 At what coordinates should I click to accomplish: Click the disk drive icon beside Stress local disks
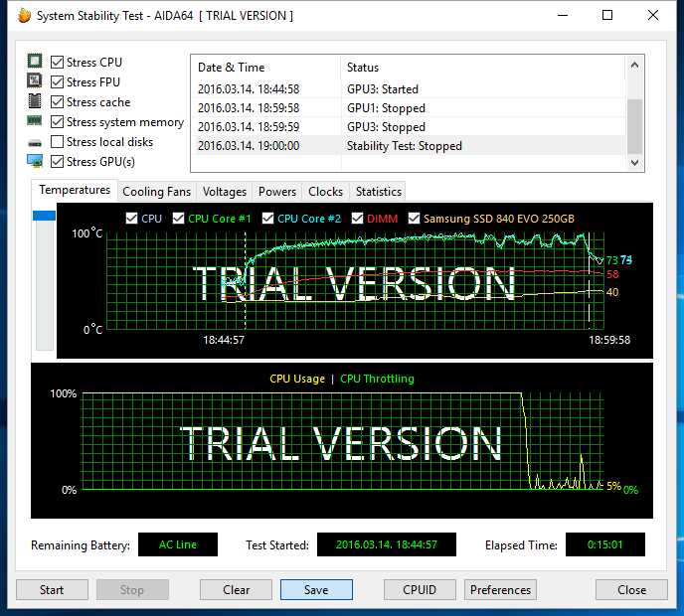pos(35,142)
